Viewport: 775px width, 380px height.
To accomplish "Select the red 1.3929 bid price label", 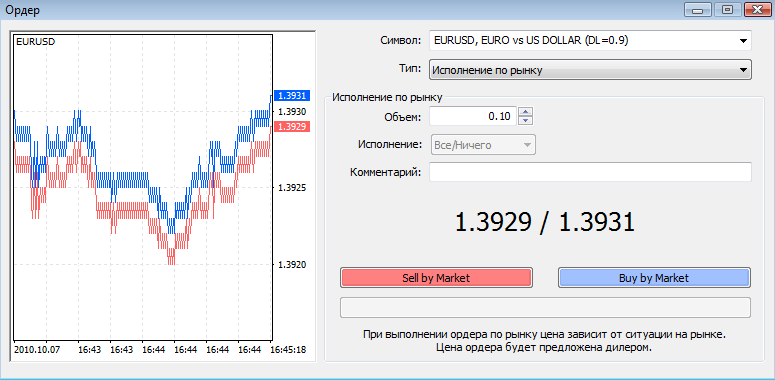I will point(292,127).
